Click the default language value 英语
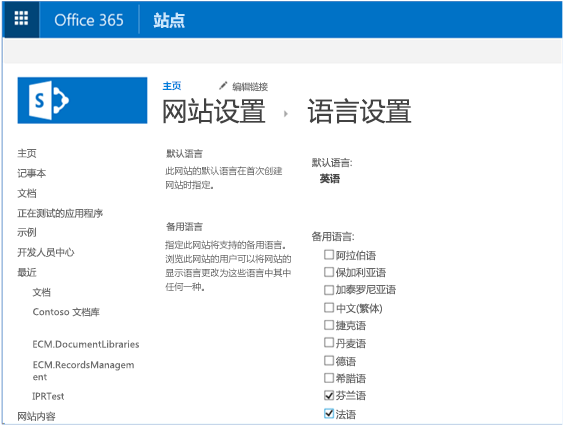Image resolution: width=564 pixels, height=426 pixels. coord(329,178)
